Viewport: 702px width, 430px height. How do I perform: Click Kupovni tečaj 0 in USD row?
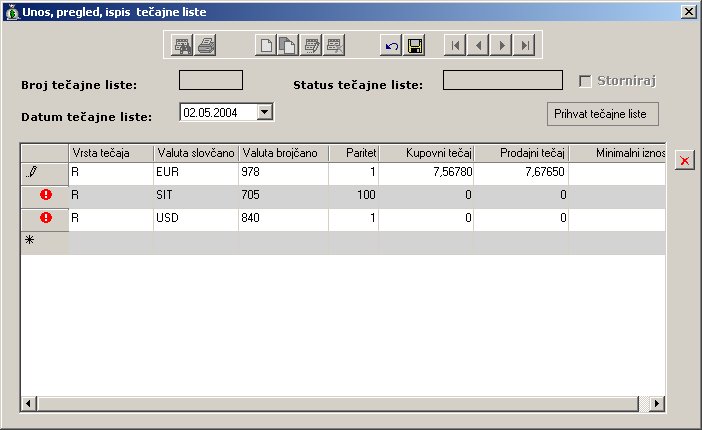[x=426, y=218]
